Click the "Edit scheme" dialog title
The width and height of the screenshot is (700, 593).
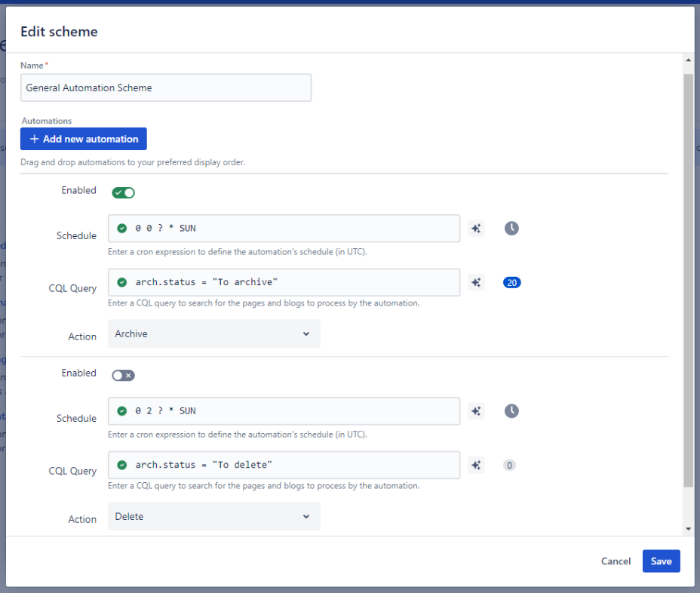(59, 32)
